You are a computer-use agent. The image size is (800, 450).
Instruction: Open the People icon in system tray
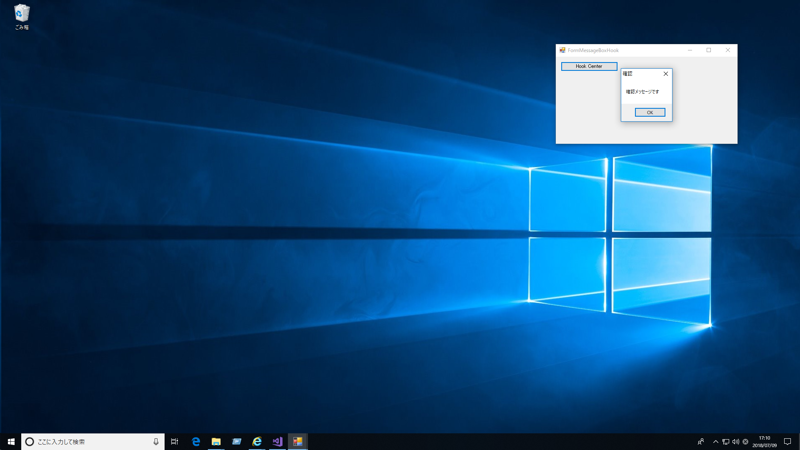click(x=701, y=441)
